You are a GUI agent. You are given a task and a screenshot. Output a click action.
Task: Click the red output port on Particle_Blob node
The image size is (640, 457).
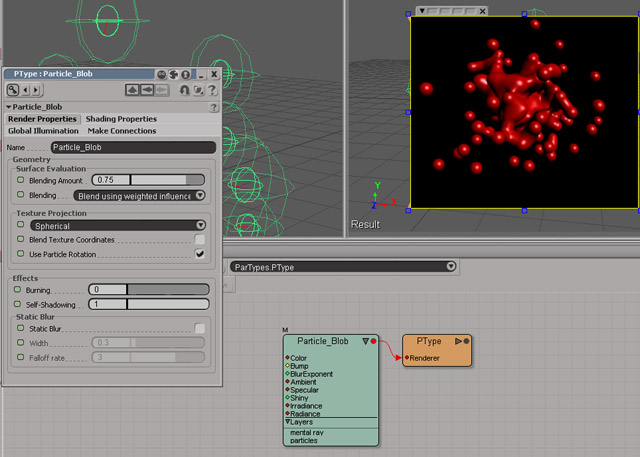[x=373, y=341]
